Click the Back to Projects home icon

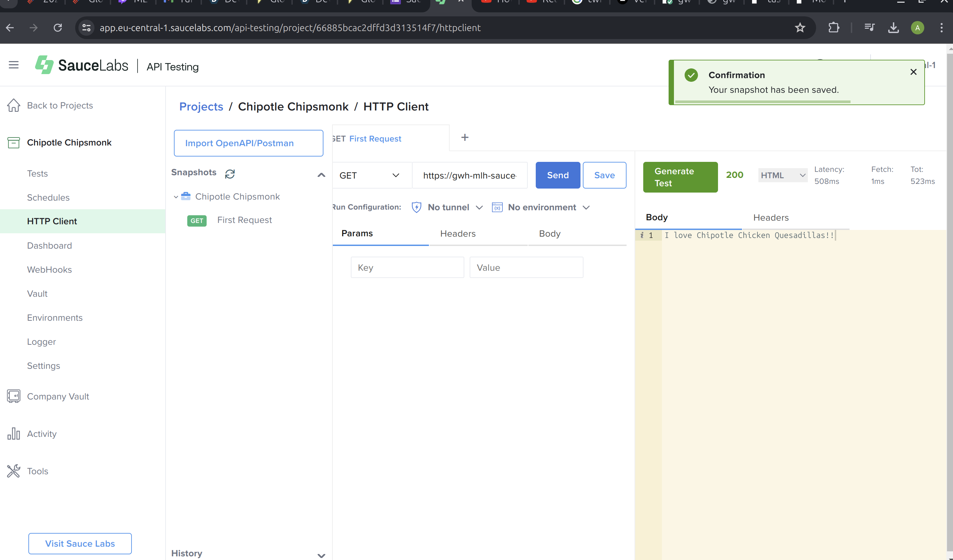(x=14, y=105)
